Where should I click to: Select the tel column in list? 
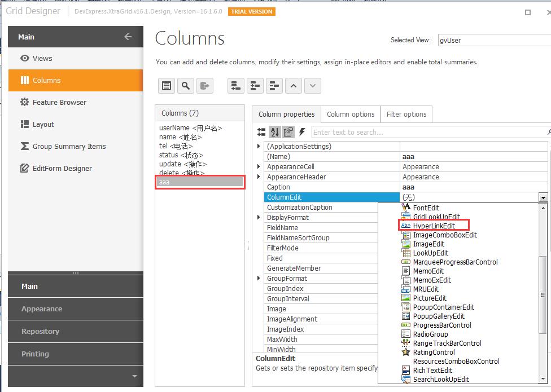coord(176,146)
